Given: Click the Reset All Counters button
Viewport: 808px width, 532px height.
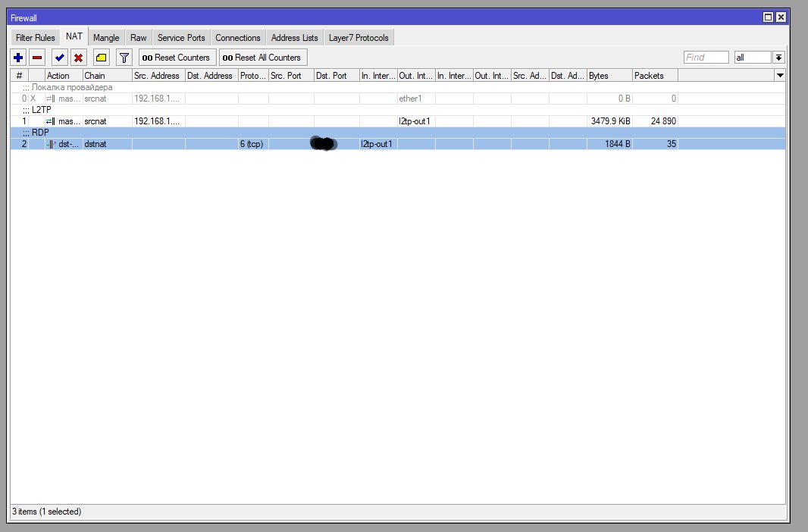Looking at the screenshot, I should (x=263, y=58).
